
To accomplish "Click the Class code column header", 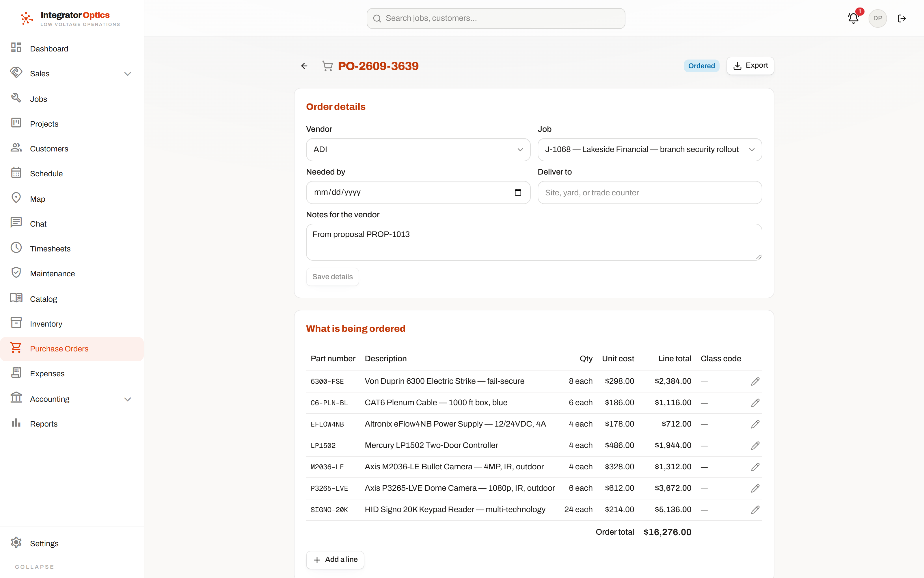I will (x=720, y=359).
